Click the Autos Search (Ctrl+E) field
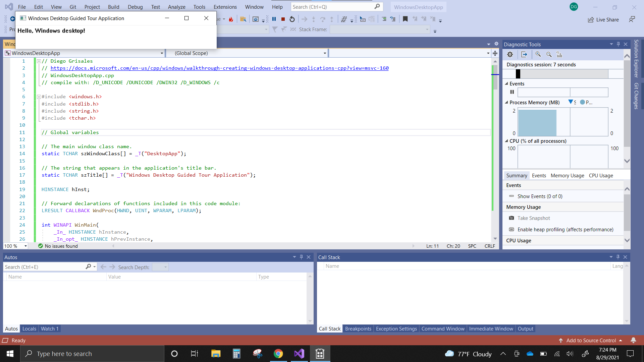 (x=44, y=267)
